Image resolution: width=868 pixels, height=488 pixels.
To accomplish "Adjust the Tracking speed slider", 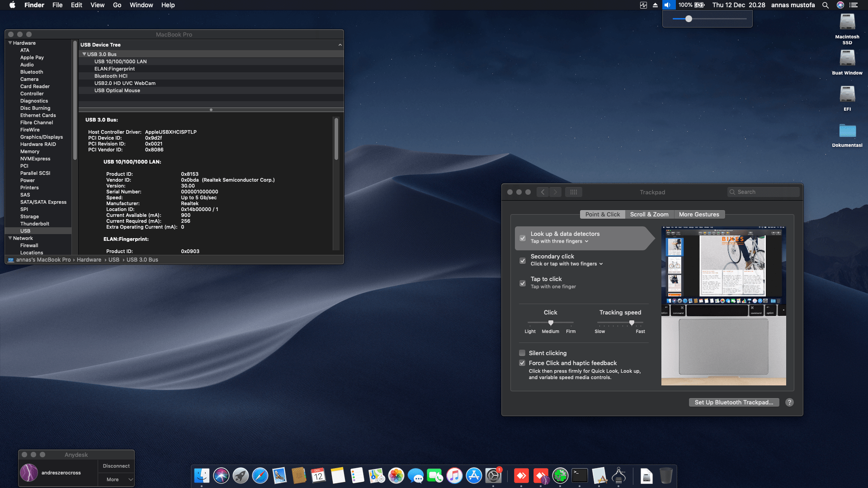I will coord(632,323).
